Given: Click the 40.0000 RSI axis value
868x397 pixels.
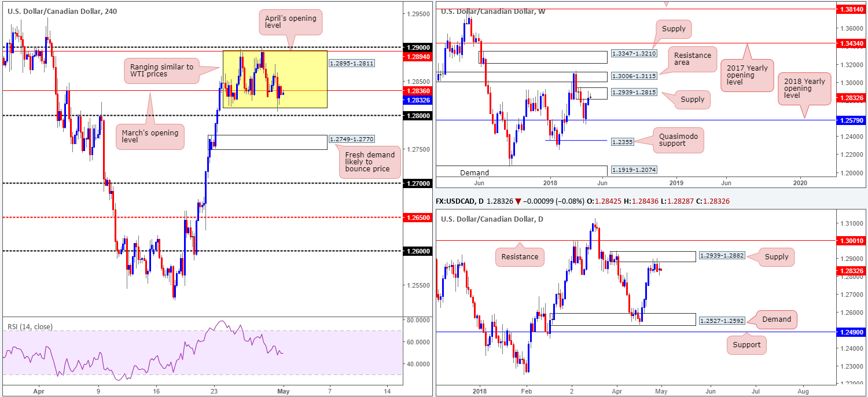Looking at the screenshot, I should coord(417,364).
